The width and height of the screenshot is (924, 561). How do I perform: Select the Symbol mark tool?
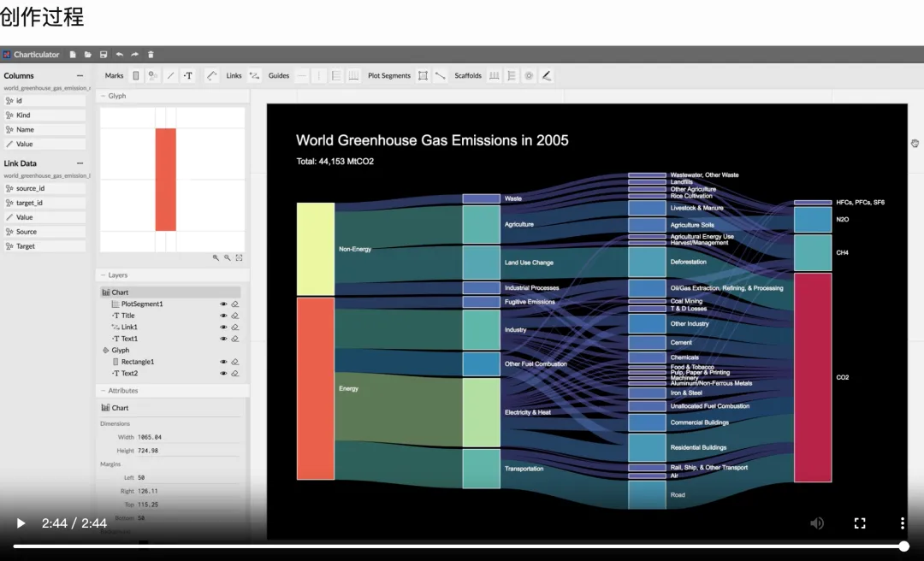[153, 75]
